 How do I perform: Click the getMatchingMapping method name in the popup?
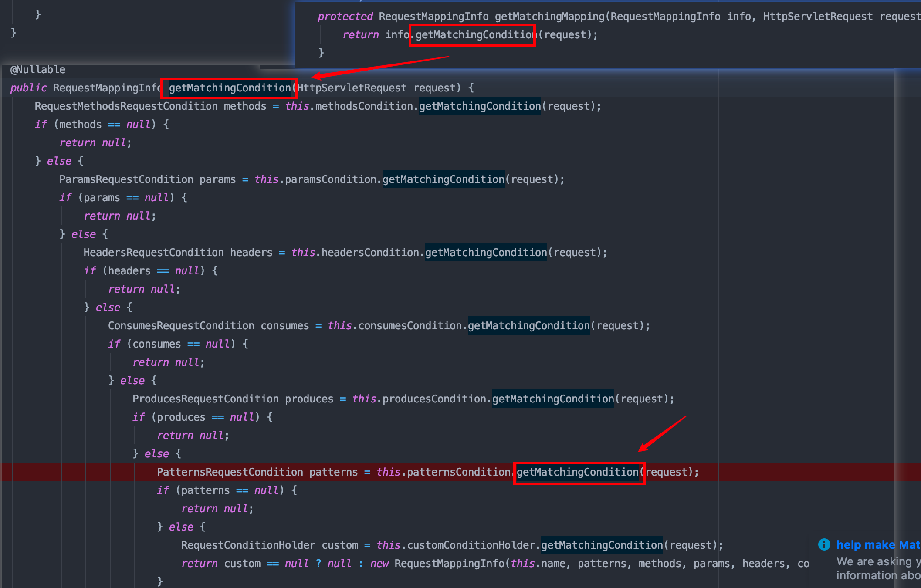pos(550,17)
